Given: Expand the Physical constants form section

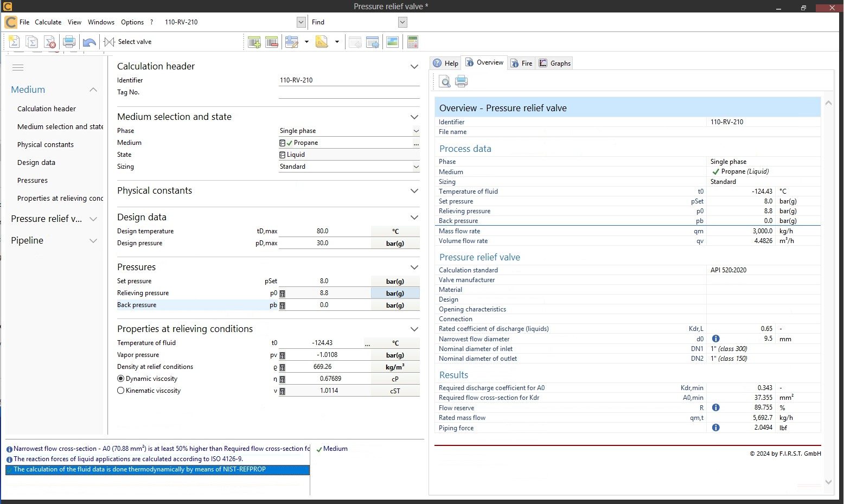Looking at the screenshot, I should (x=414, y=191).
